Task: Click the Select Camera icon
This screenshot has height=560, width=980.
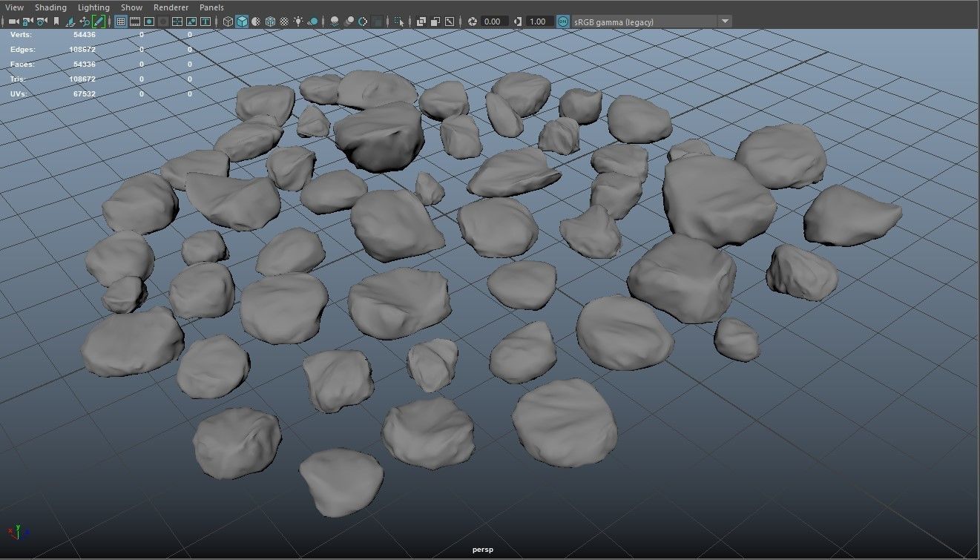Action: click(x=13, y=22)
